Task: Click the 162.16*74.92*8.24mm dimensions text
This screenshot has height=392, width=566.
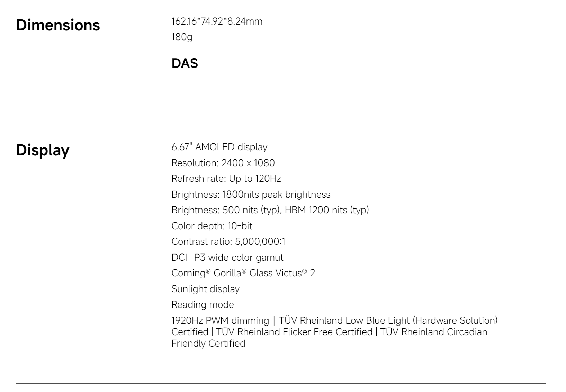Action: [217, 21]
